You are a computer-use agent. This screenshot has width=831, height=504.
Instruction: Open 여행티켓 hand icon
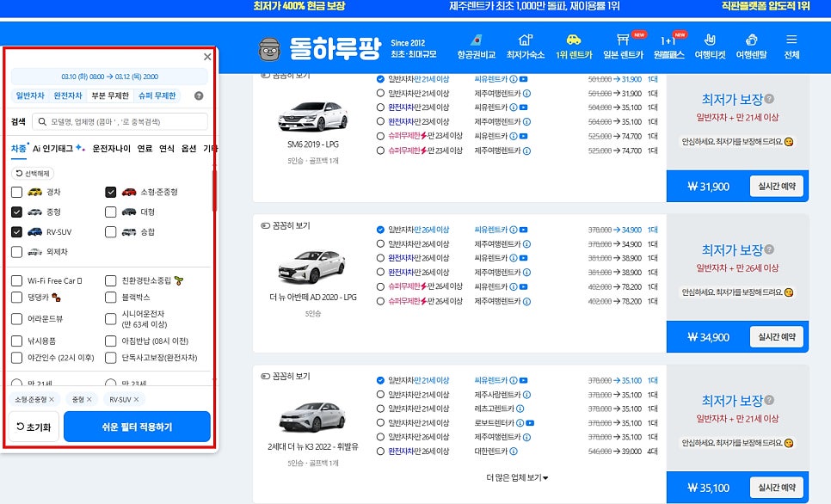click(x=710, y=40)
